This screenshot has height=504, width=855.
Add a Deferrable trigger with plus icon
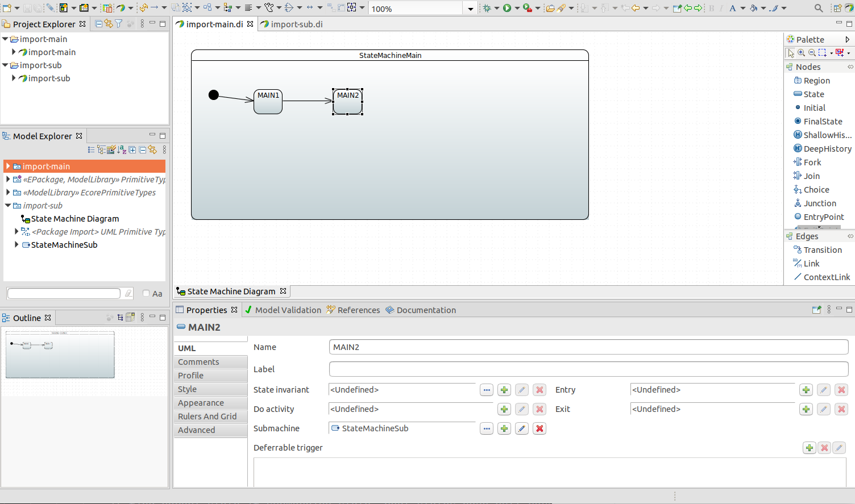coord(810,448)
